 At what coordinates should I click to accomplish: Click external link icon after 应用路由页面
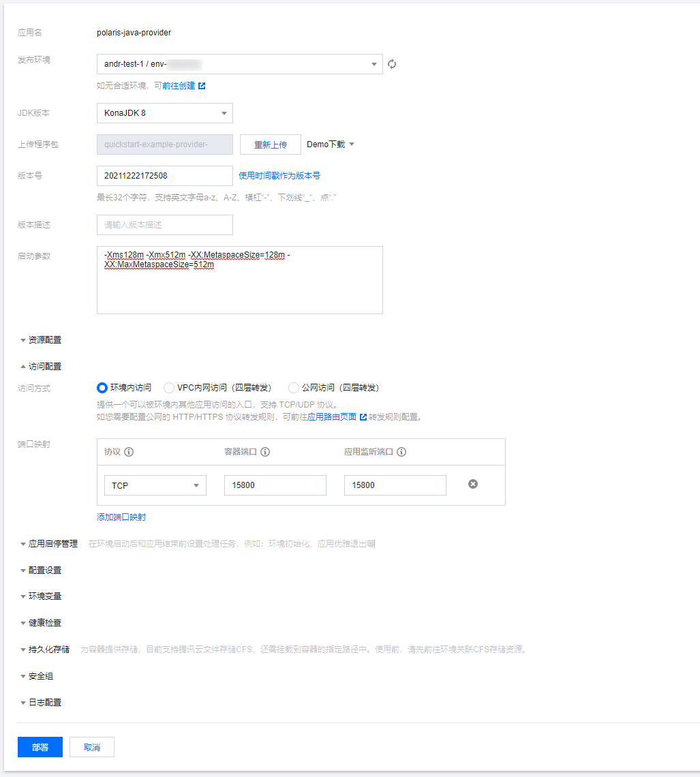coord(363,417)
